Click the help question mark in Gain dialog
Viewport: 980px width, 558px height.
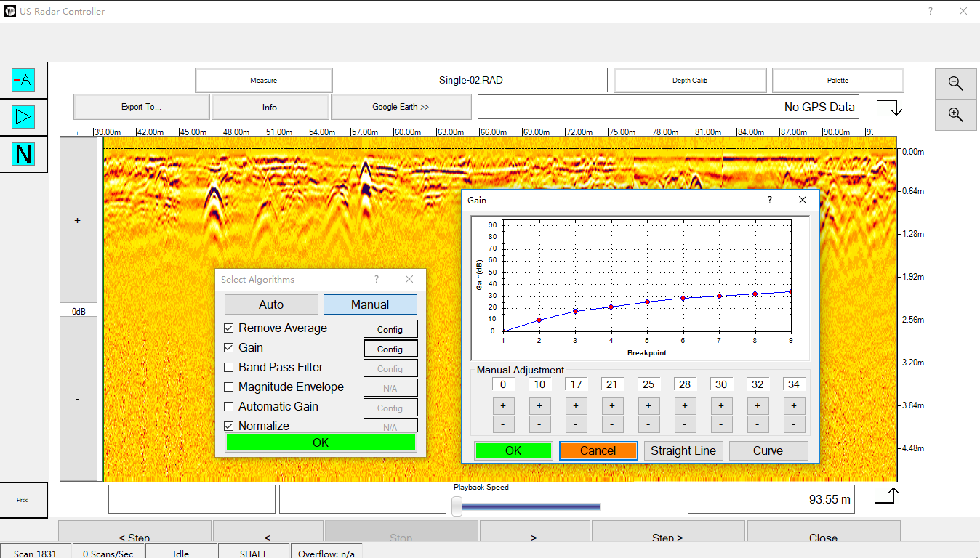click(x=770, y=200)
